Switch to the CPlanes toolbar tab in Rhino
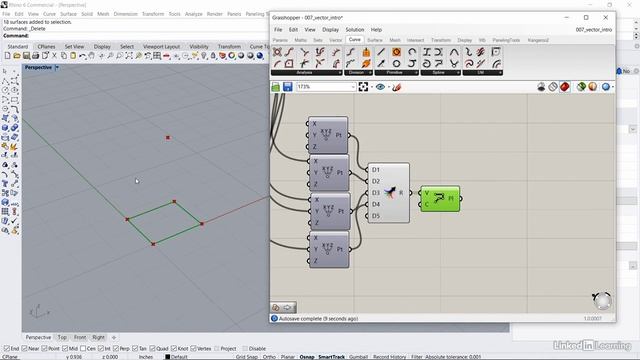 coord(46,47)
